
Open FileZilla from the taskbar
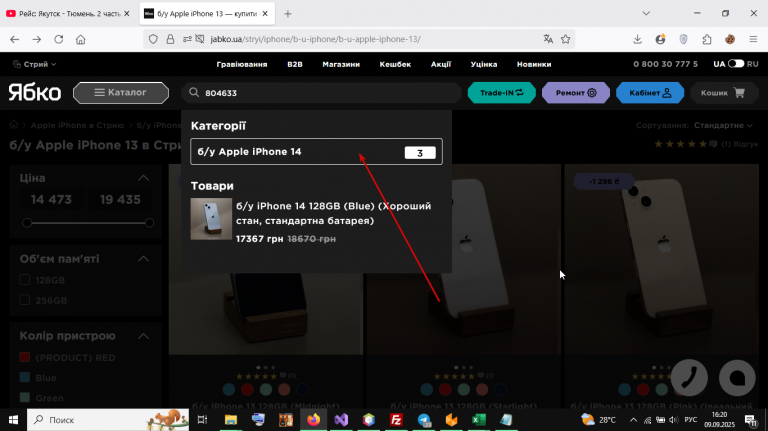point(396,420)
